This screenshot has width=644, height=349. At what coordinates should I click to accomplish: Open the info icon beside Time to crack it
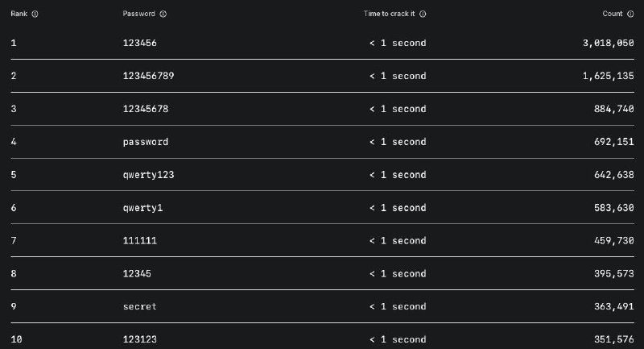423,14
